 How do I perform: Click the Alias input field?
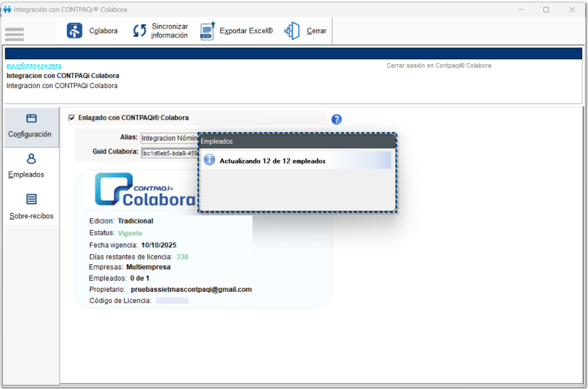[170, 138]
